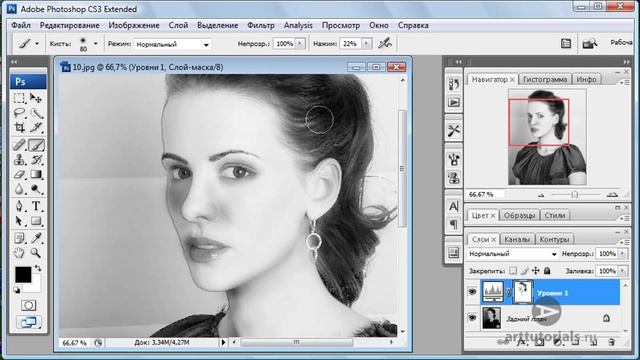Toggle lock image pixels brush icon
The height and width of the screenshot is (360, 640).
click(524, 271)
